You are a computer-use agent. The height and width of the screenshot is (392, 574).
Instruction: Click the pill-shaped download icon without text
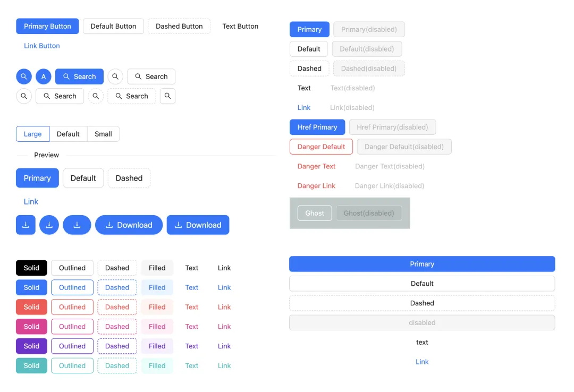[77, 225]
